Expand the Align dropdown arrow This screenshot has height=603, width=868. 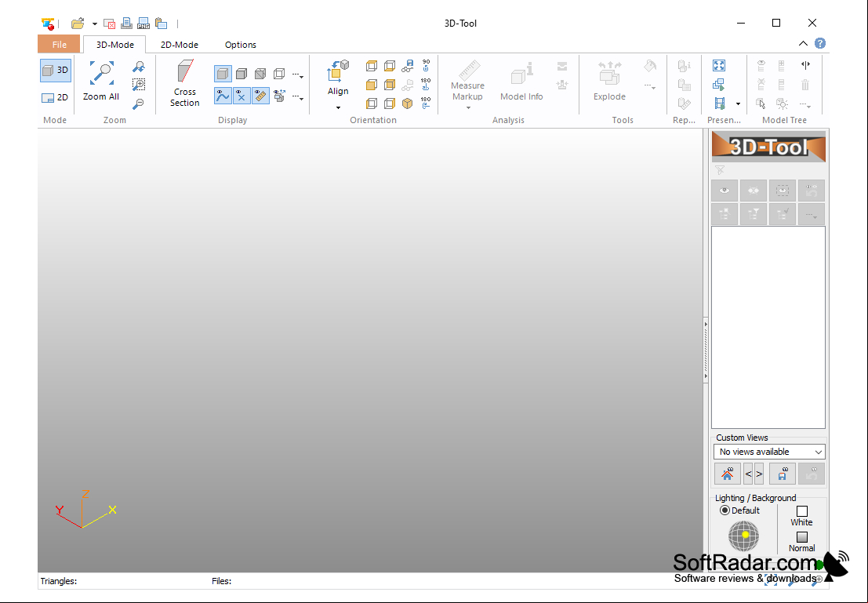tap(338, 107)
